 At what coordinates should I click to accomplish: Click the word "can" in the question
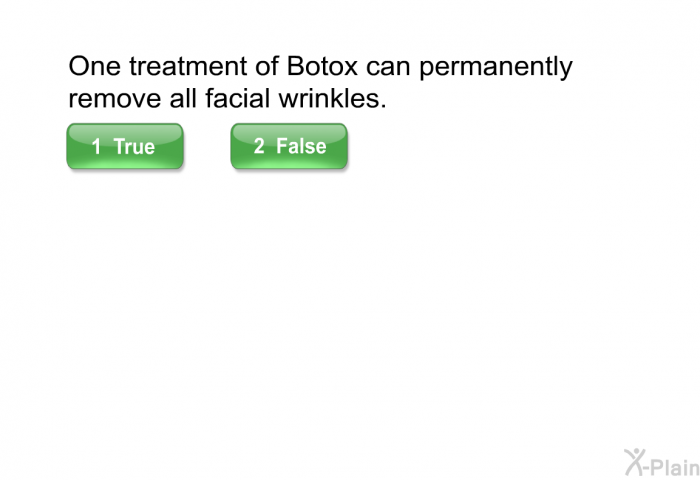(x=387, y=68)
